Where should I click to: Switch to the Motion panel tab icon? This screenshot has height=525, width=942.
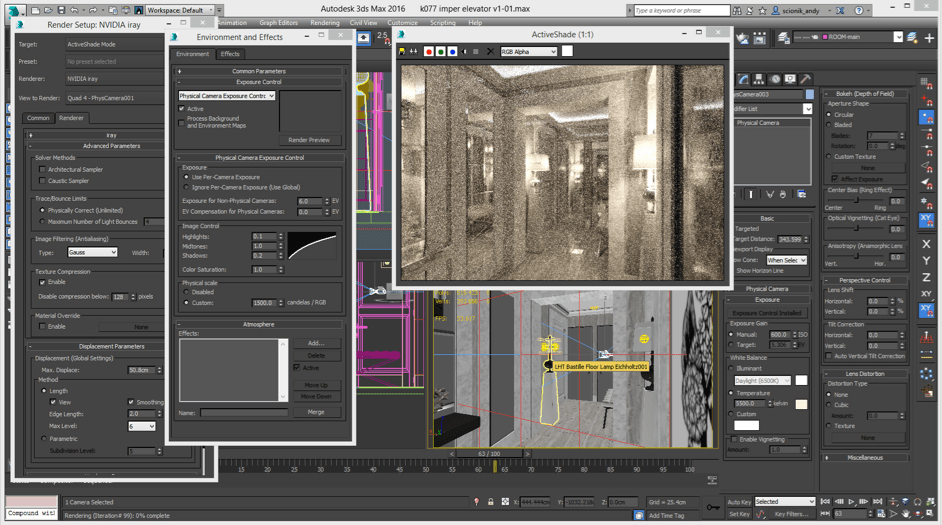[775, 79]
